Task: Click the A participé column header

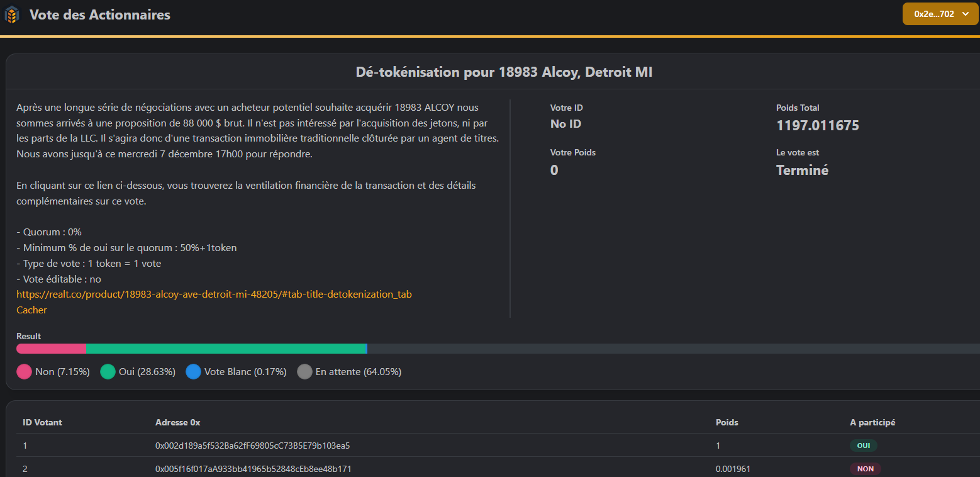Action: pyautogui.click(x=872, y=422)
